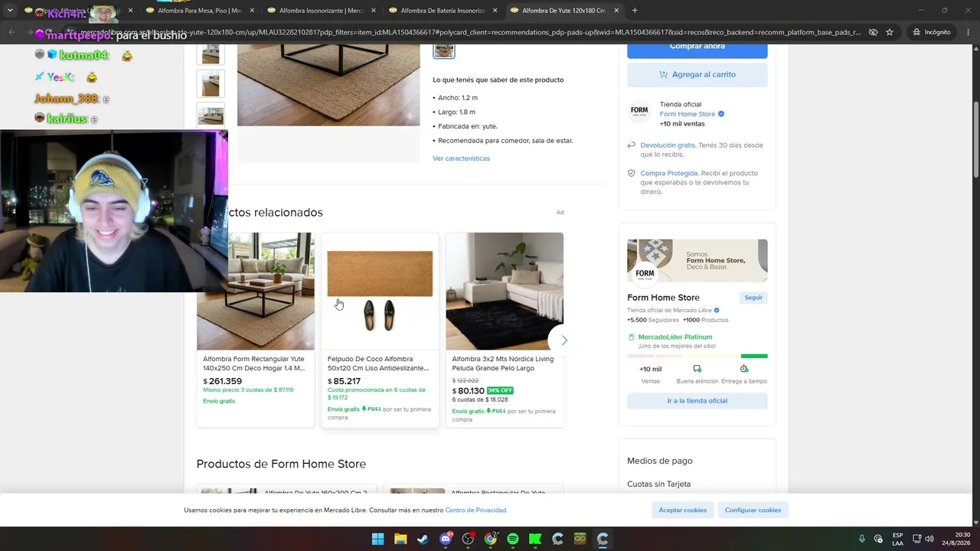Open the clock and date panel

(x=957, y=539)
